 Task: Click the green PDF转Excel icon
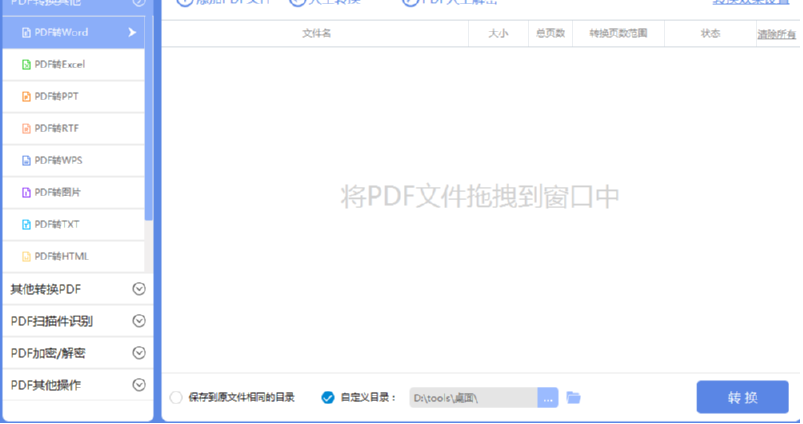[26, 65]
